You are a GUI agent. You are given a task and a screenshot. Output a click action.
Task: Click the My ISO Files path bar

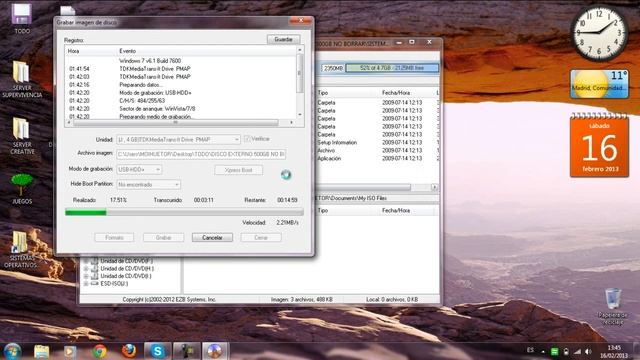click(x=378, y=198)
